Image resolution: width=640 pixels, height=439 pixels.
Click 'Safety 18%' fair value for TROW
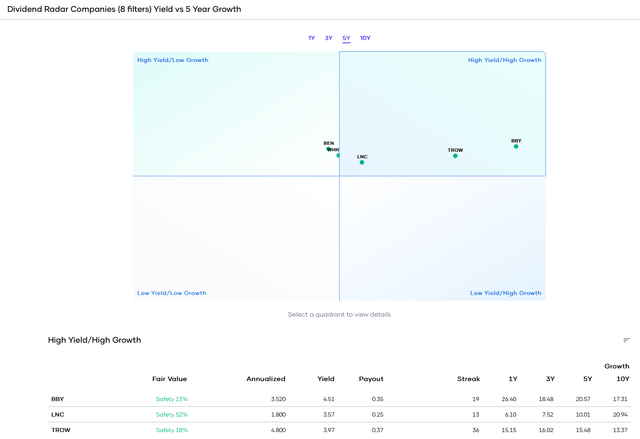tap(172, 430)
